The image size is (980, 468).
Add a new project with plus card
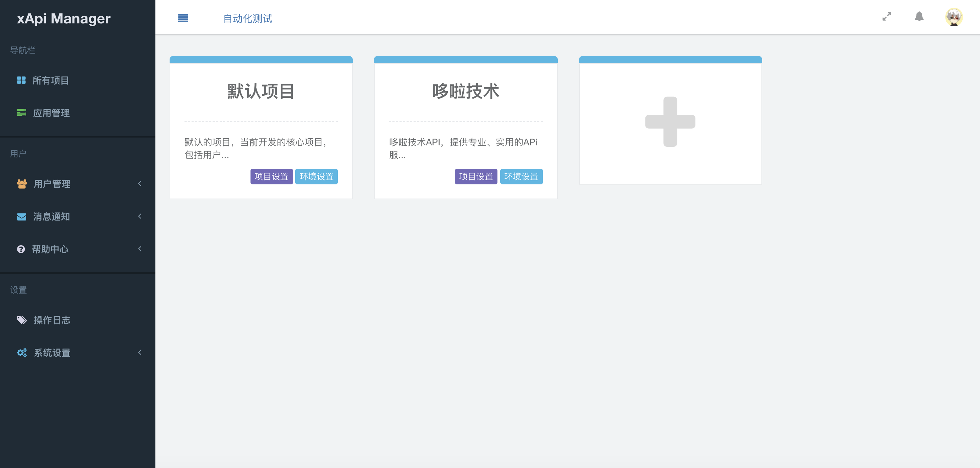click(x=670, y=122)
